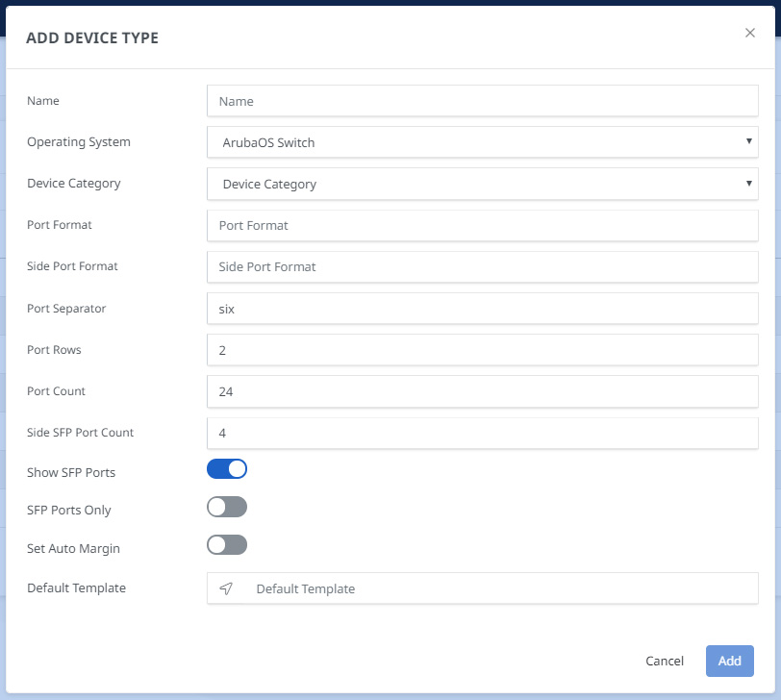This screenshot has width=781, height=700.
Task: Focus the Port Rows input field
Action: (x=482, y=350)
